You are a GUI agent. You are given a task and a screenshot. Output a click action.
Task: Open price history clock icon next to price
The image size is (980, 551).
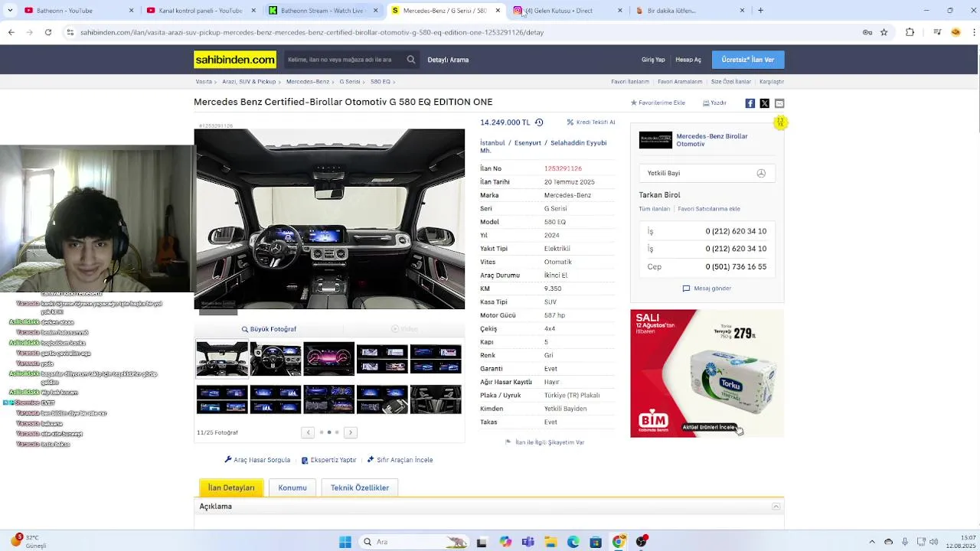coord(539,122)
